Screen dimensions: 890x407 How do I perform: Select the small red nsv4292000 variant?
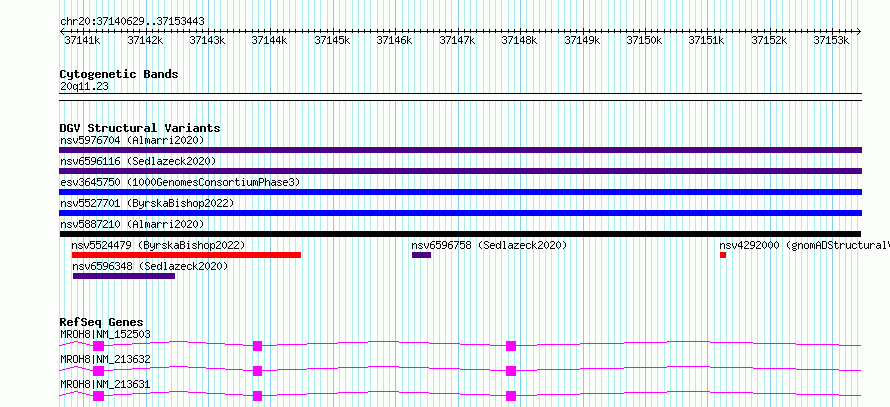pyautogui.click(x=723, y=255)
